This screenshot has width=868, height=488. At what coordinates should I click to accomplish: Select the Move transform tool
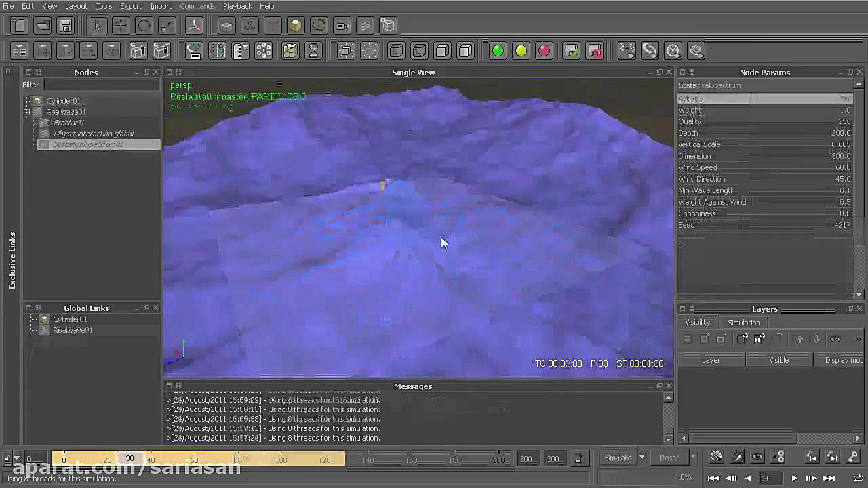point(121,26)
